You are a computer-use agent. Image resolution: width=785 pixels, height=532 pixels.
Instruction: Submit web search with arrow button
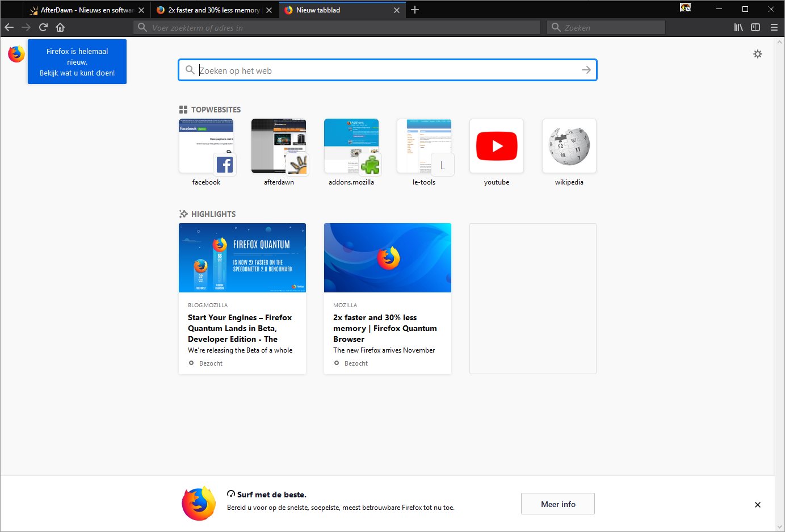click(586, 70)
